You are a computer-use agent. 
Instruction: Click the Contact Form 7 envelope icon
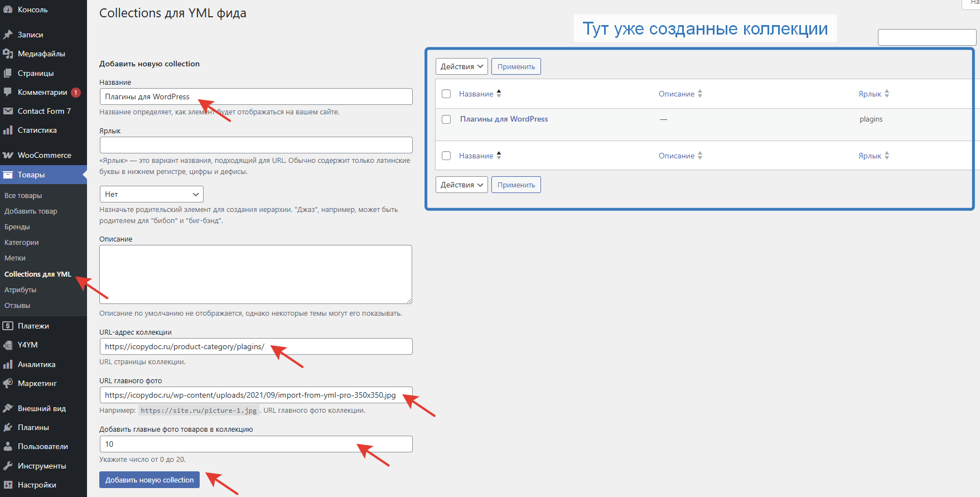8,111
